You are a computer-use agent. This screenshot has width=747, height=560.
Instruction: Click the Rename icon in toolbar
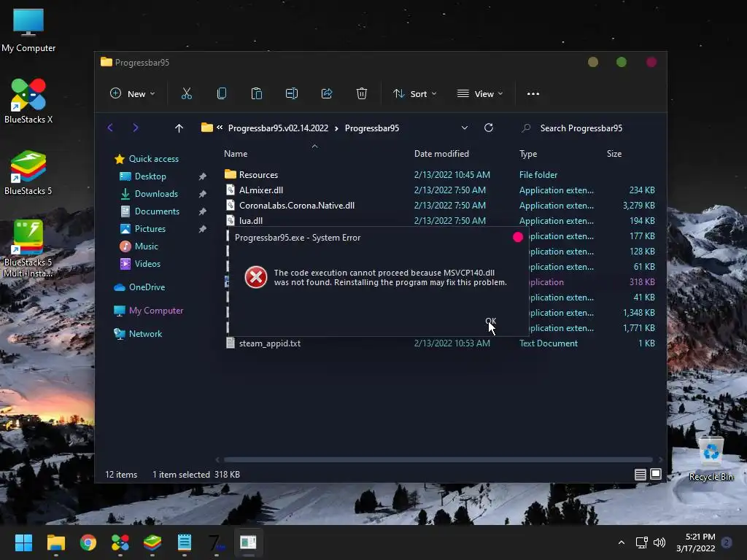[x=292, y=94]
